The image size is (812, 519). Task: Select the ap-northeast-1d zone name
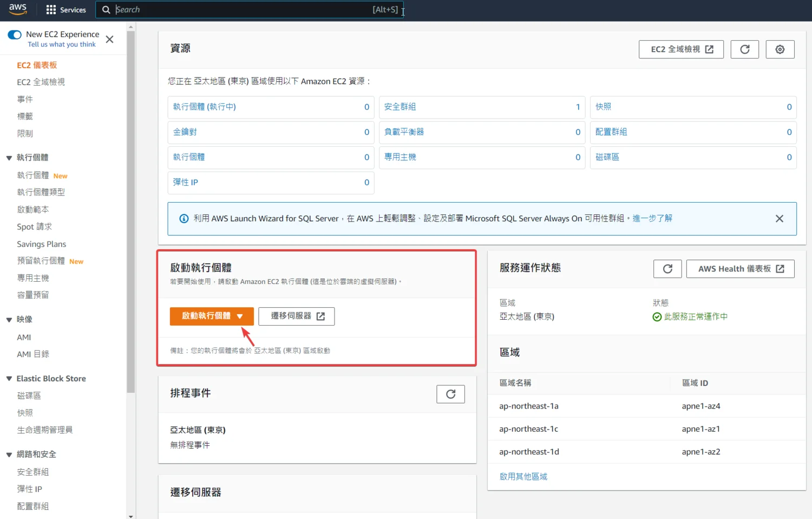pos(529,452)
